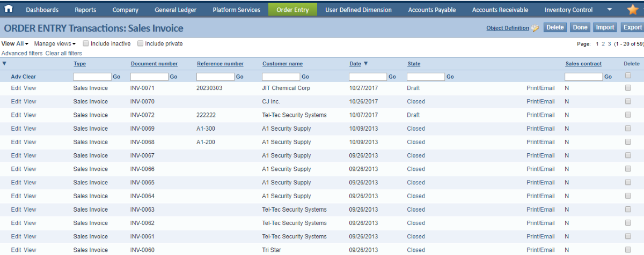Go to page 2 of results
The width and height of the screenshot is (644, 255).
603,44
